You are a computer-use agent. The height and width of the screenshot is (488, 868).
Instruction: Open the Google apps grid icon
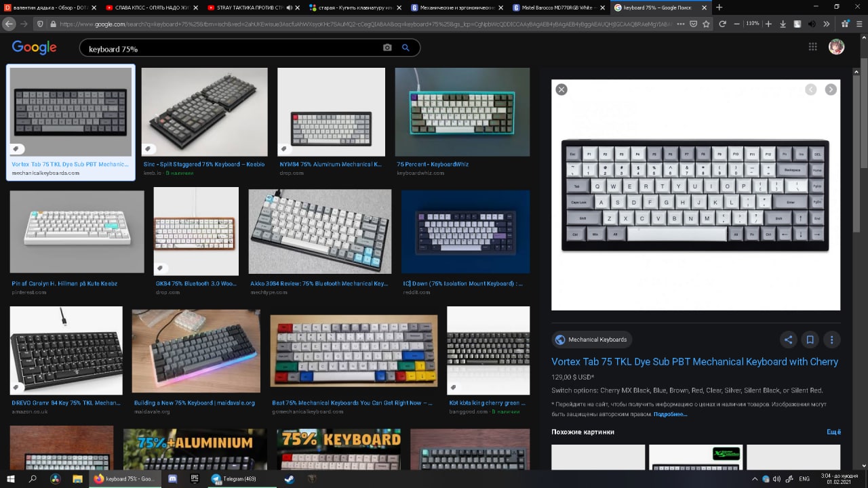pyautogui.click(x=812, y=47)
